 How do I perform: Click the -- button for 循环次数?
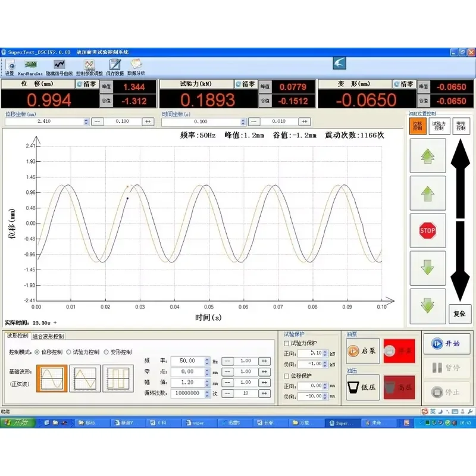coord(227,394)
